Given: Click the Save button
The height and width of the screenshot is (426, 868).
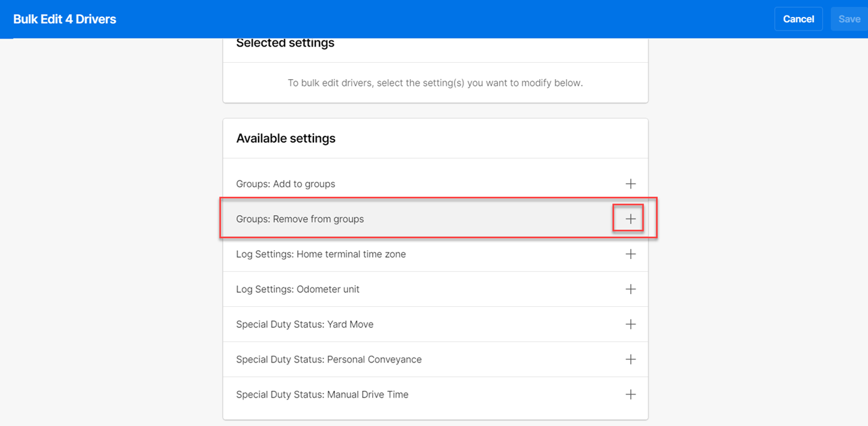Looking at the screenshot, I should click(849, 19).
